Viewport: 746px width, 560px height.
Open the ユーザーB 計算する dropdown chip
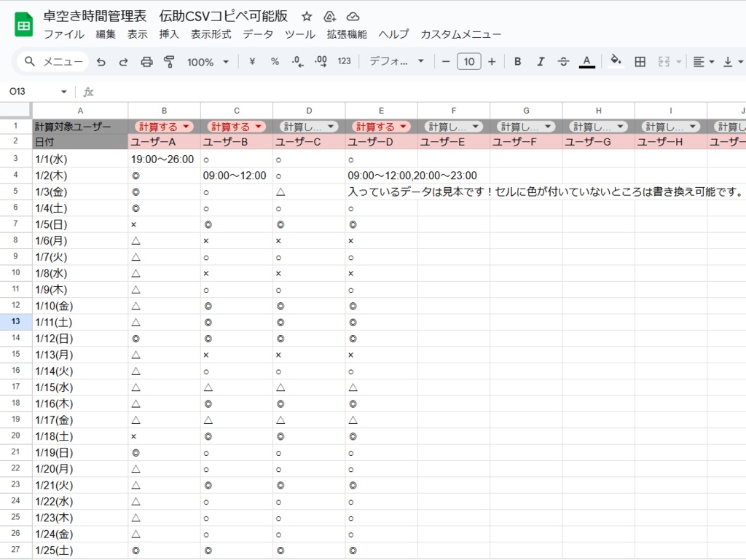point(236,127)
